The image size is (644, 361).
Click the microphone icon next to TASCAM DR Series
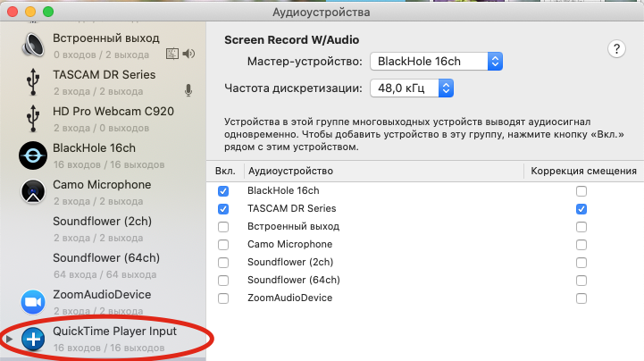[x=188, y=90]
